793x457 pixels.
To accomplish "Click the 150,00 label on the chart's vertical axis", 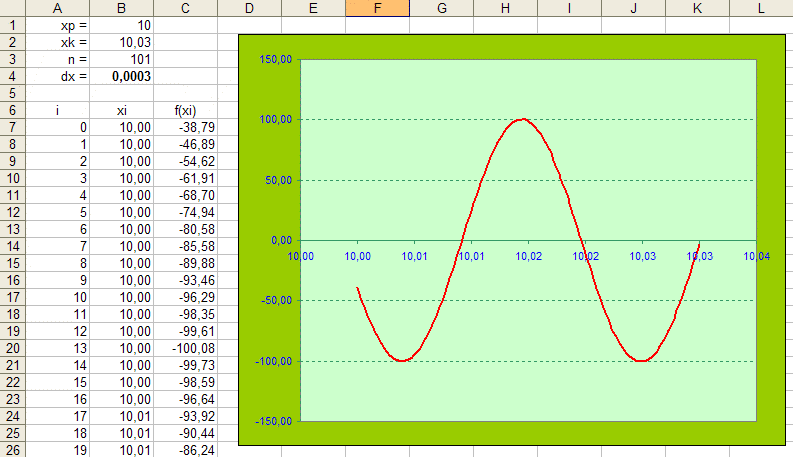I will (275, 60).
